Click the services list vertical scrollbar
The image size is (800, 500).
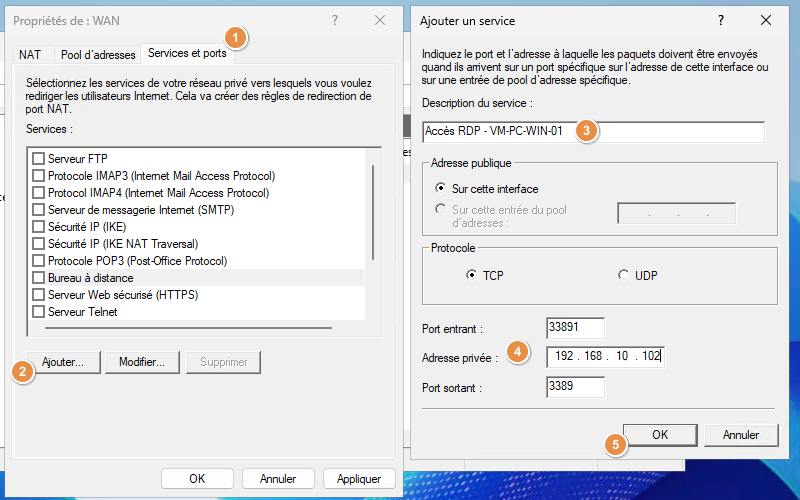pos(373,212)
